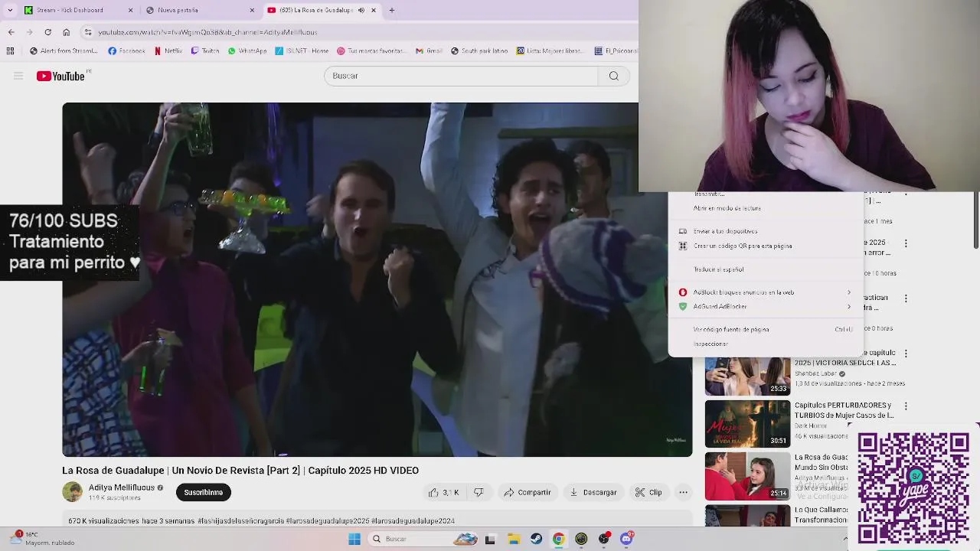
Task: Go back with the browser back arrow
Action: point(11,32)
